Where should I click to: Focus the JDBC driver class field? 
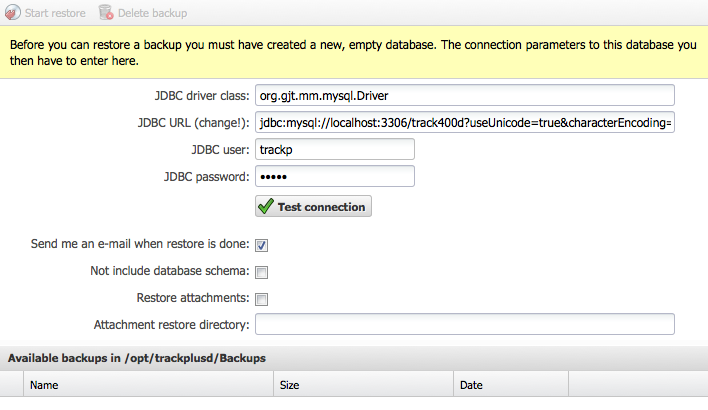(465, 95)
